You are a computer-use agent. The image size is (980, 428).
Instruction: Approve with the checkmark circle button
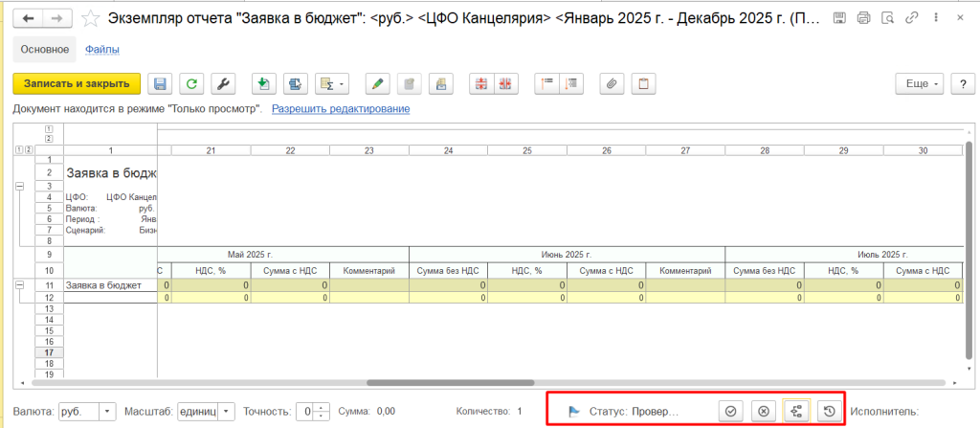tap(730, 411)
